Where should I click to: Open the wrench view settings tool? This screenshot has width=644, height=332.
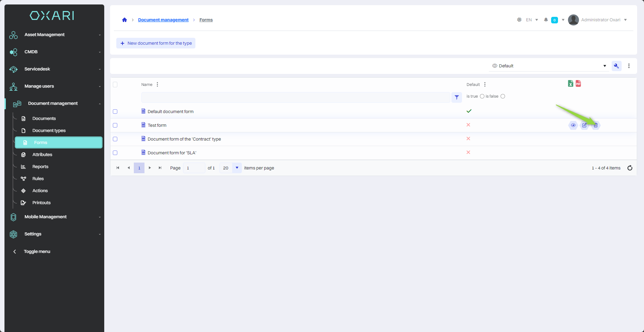[616, 66]
